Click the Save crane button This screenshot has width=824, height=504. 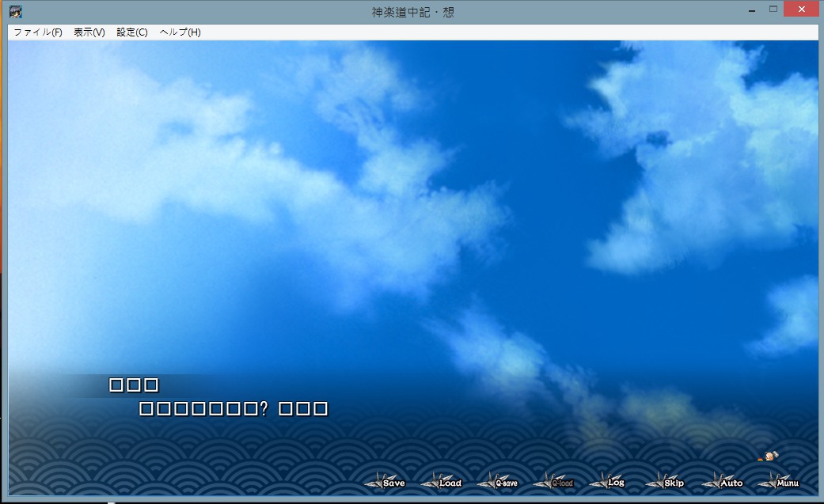tap(385, 481)
